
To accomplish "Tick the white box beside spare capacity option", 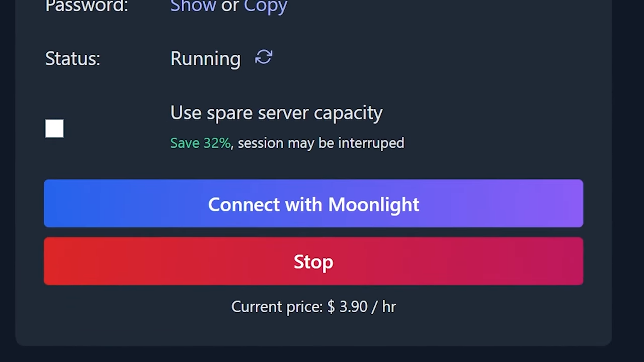I will pyautogui.click(x=54, y=128).
